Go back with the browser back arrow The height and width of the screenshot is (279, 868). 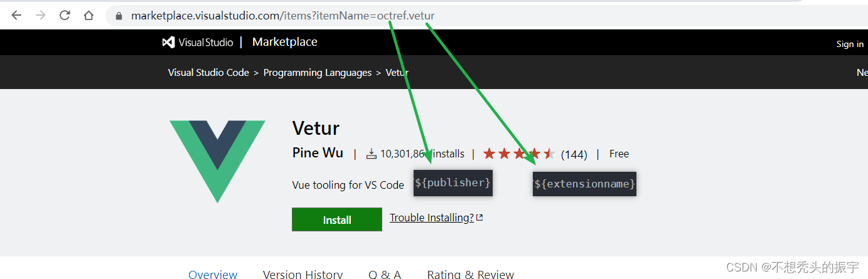pyautogui.click(x=16, y=16)
